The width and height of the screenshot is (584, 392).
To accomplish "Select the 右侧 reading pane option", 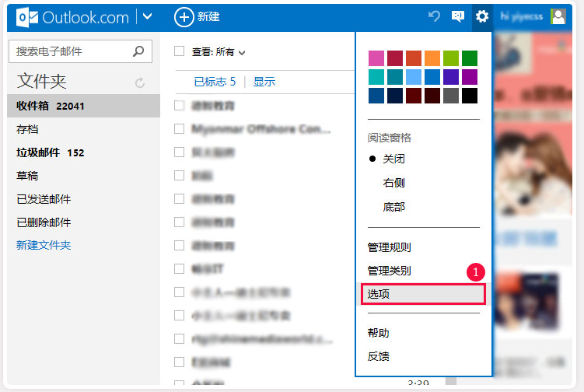I will coord(393,183).
